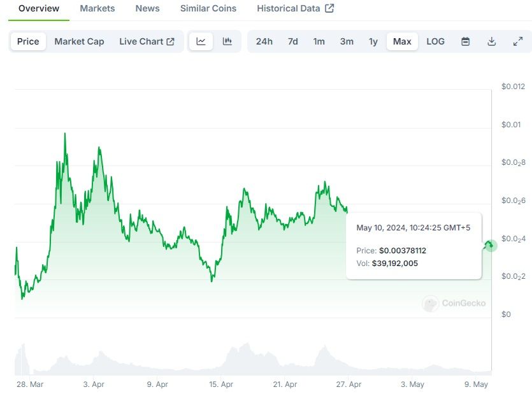This screenshot has height=401, width=532.
Task: Switch to candlestick chart view
Action: 227,41
